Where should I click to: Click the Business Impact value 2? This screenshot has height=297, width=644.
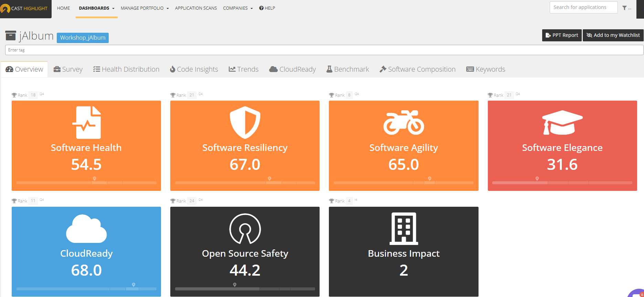[x=404, y=270]
